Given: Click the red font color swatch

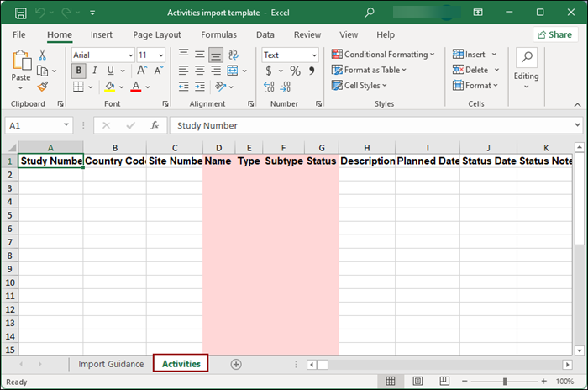Looking at the screenshot, I should pyautogui.click(x=134, y=87).
